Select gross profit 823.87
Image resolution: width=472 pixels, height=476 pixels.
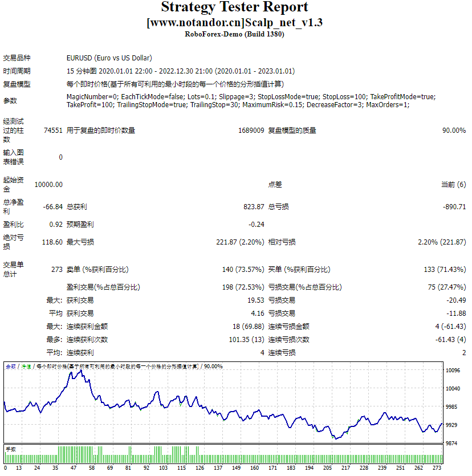(x=254, y=207)
